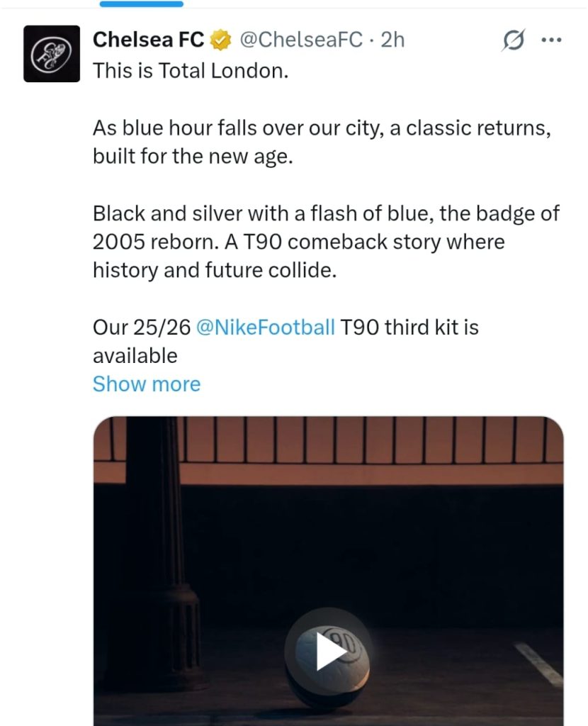Click the gold verified badge
The width and height of the screenshot is (588, 726).
click(220, 40)
